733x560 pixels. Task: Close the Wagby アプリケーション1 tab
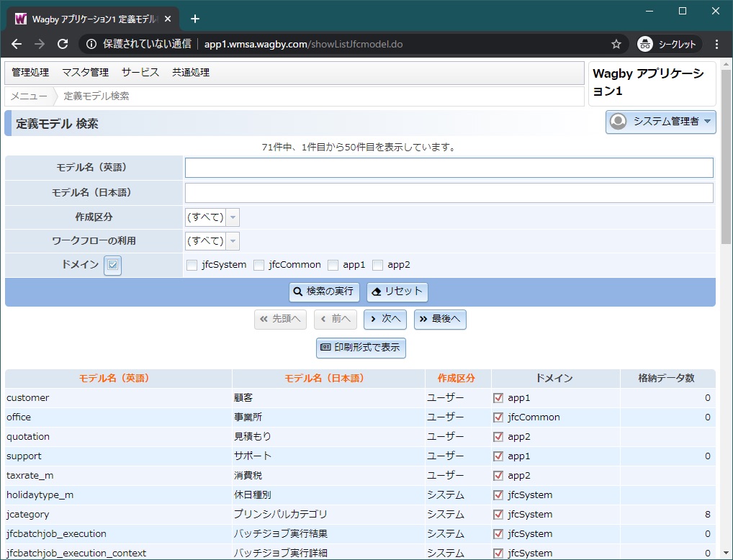(x=168, y=19)
